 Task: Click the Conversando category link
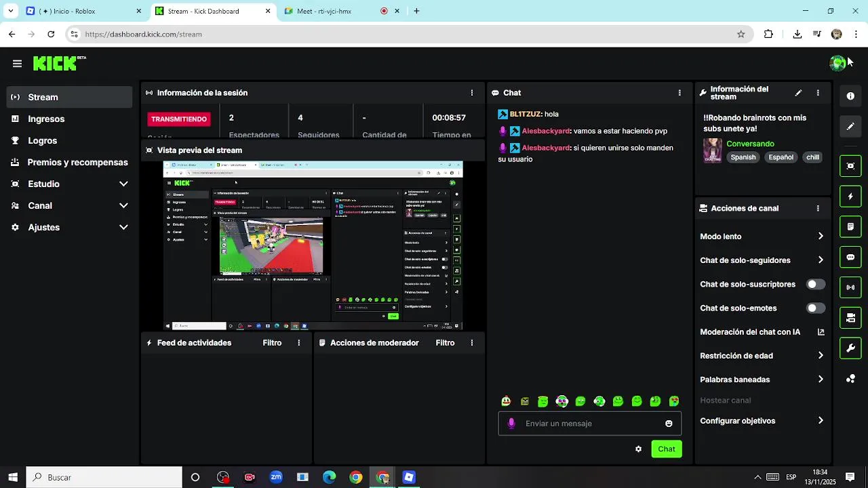[x=750, y=144]
